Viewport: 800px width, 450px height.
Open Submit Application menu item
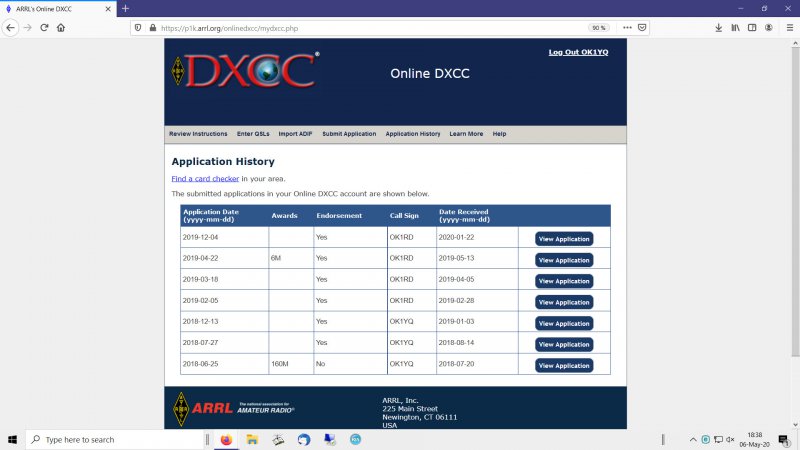(x=349, y=134)
